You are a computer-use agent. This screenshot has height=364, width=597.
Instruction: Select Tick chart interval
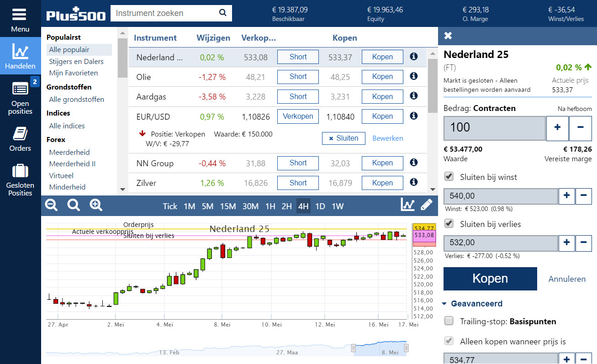click(170, 206)
